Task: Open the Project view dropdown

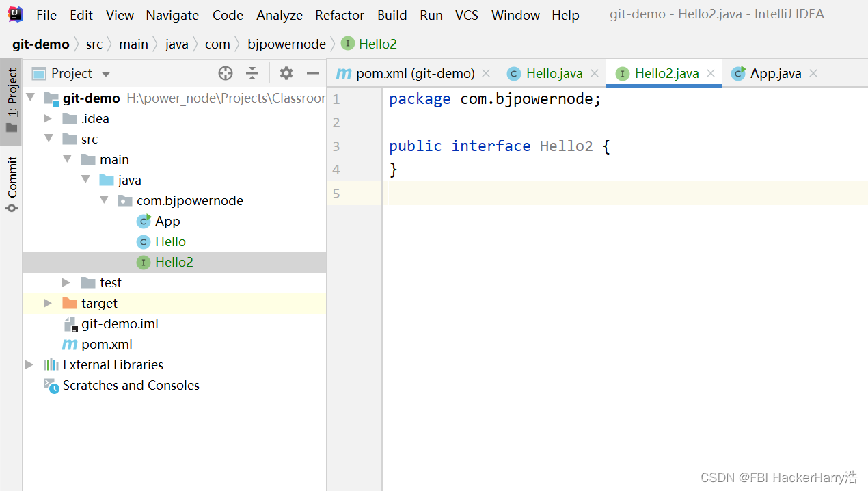Action: [x=105, y=74]
